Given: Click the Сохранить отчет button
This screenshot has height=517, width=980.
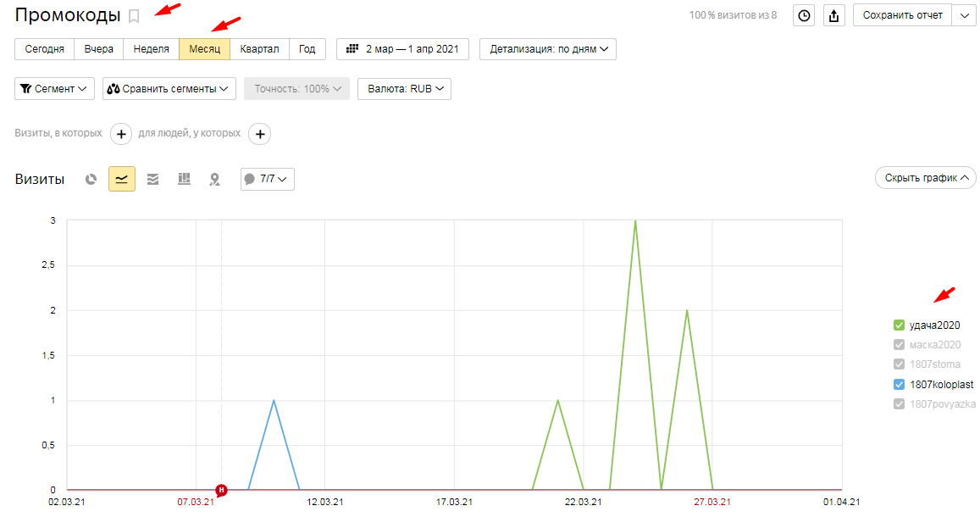Looking at the screenshot, I should pyautogui.click(x=902, y=15).
